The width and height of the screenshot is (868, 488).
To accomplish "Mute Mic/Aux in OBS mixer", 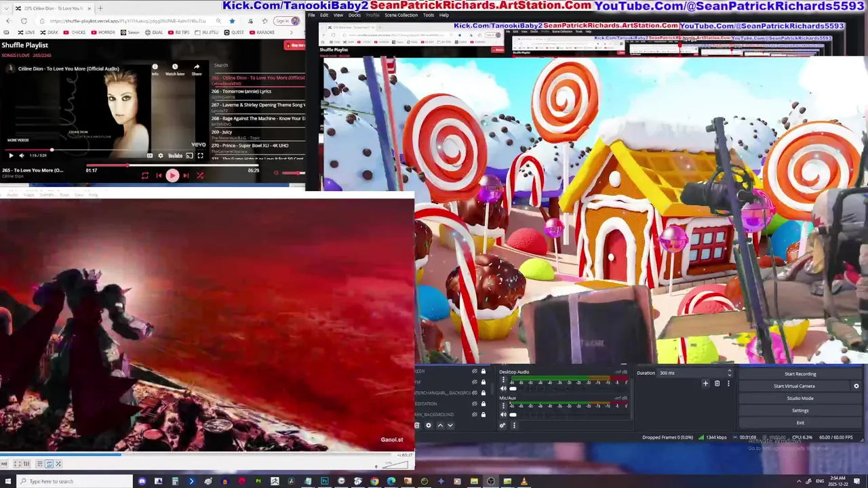I will point(503,414).
